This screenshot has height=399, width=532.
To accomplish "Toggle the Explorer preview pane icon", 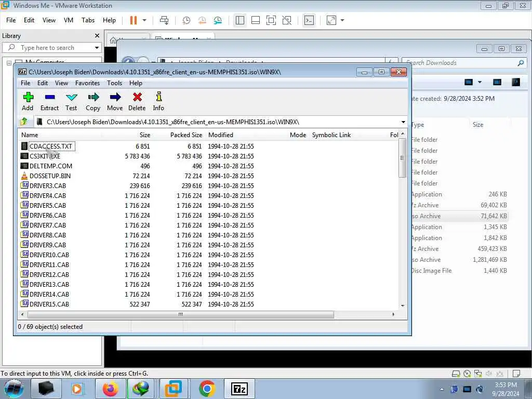I will 497,82.
